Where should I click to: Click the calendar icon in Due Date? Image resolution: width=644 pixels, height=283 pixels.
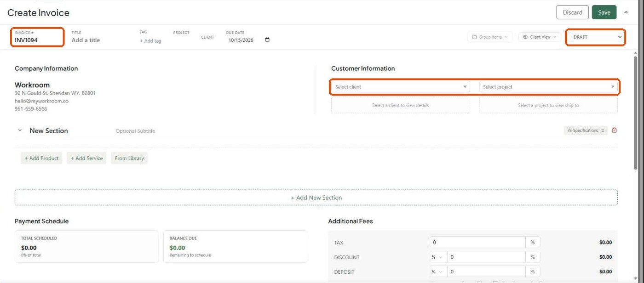click(x=267, y=40)
